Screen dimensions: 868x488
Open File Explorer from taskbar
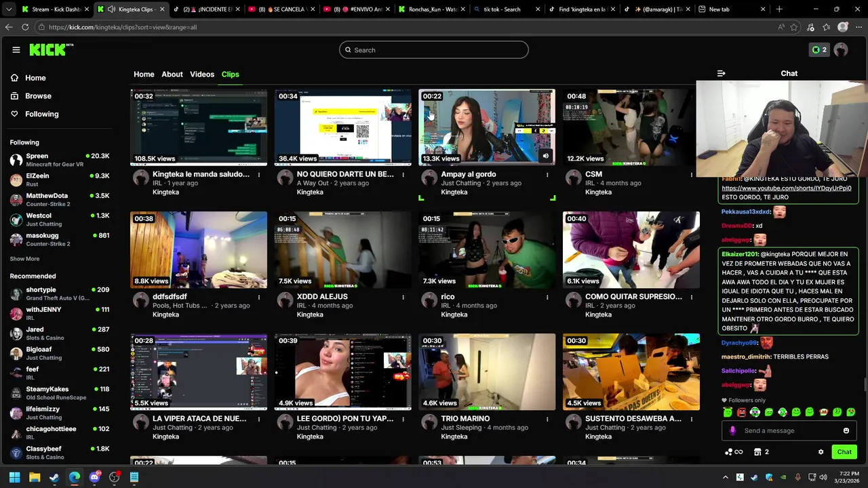point(35,477)
